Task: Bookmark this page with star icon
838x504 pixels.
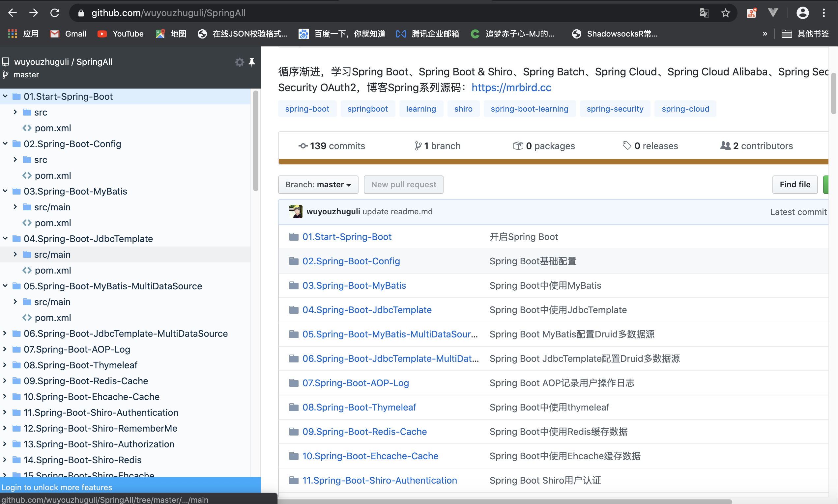Action: (x=726, y=13)
